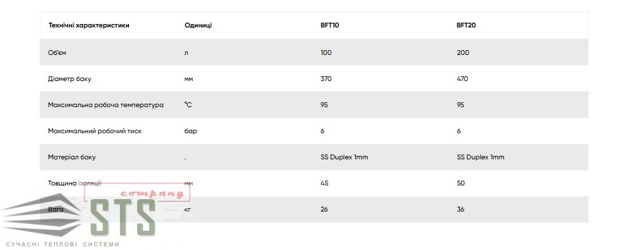The height and width of the screenshot is (250, 644).
Task: Select BFT10 tank diameter 370
Action: point(326,79)
